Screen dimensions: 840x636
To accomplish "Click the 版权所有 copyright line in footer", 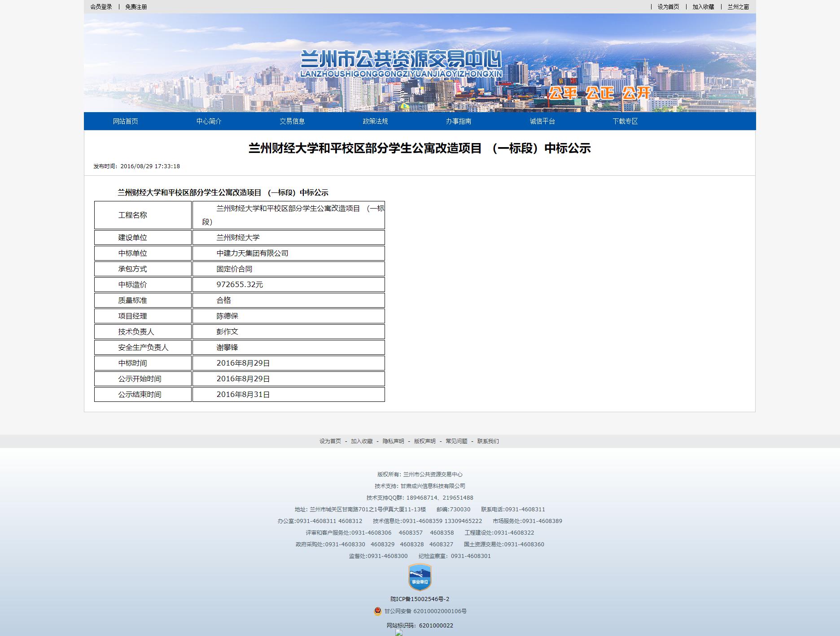I will pyautogui.click(x=420, y=475).
